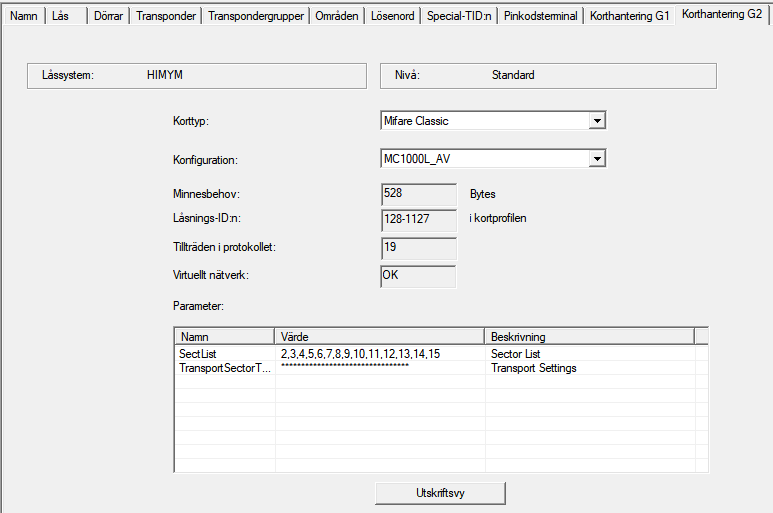Select the Pinkodsterminal tab
The height and width of the screenshot is (513, 773).
tap(541, 16)
